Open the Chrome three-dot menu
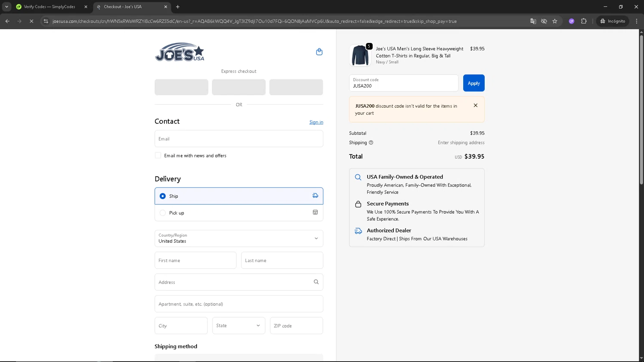The image size is (644, 362). 636,21
